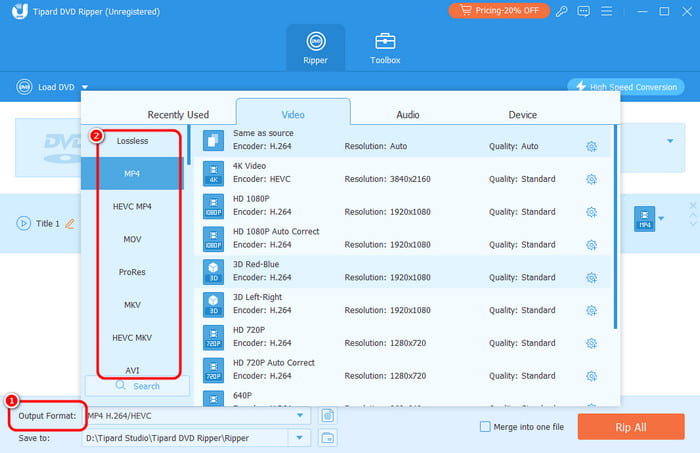Remove Title 1 with the X icon
Screen dimensions: 700x453
tap(693, 206)
